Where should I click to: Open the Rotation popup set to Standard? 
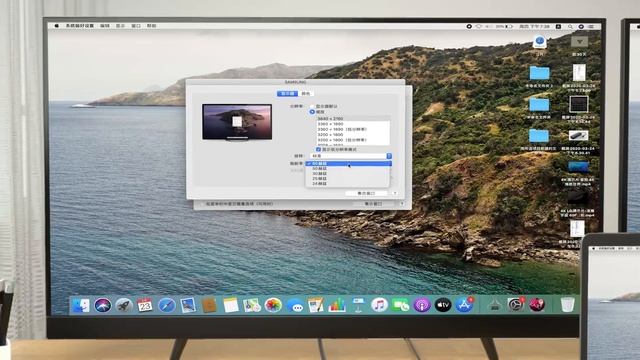pyautogui.click(x=350, y=156)
